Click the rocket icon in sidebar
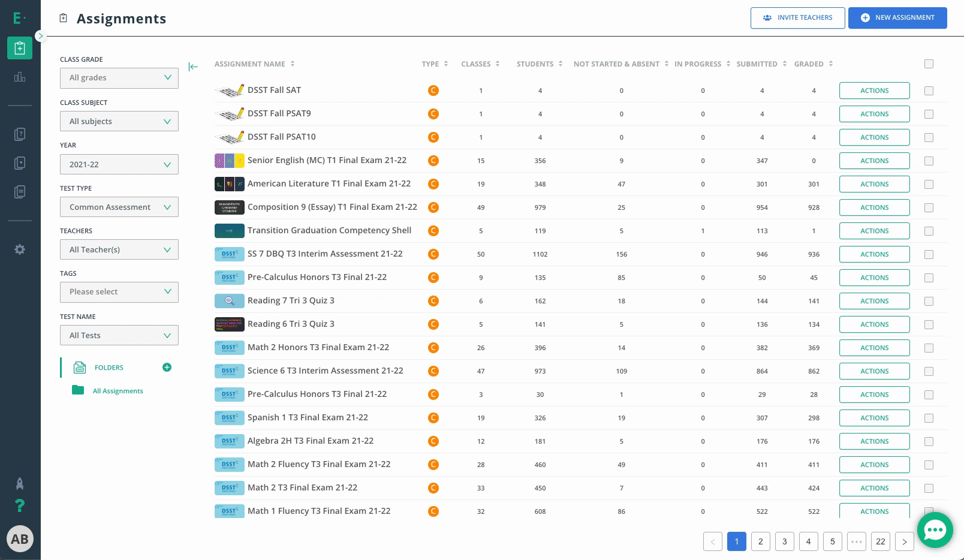The width and height of the screenshot is (964, 560). pyautogui.click(x=20, y=483)
